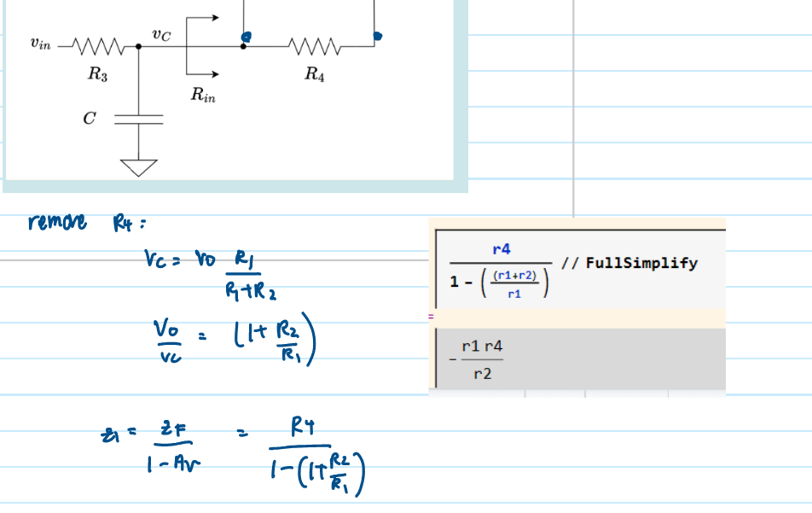The height and width of the screenshot is (513, 812).
Task: Click the lower arrow above Rin label
Action: click(x=204, y=74)
